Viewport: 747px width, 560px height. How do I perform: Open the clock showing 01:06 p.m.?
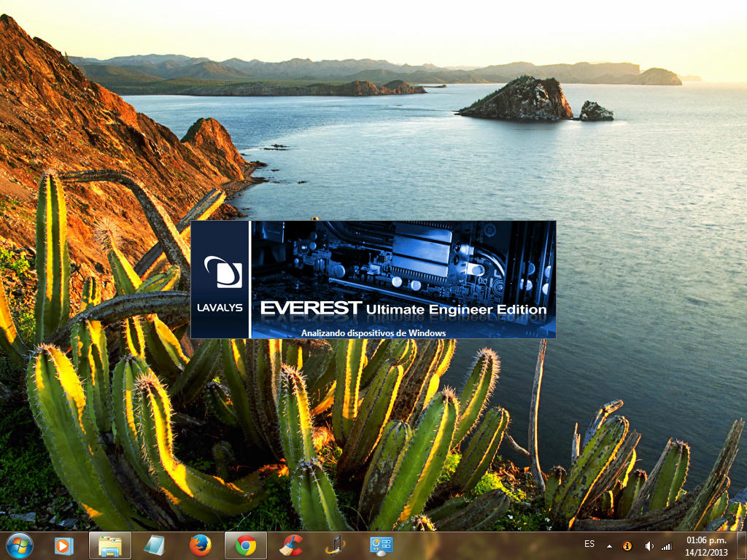pos(705,540)
